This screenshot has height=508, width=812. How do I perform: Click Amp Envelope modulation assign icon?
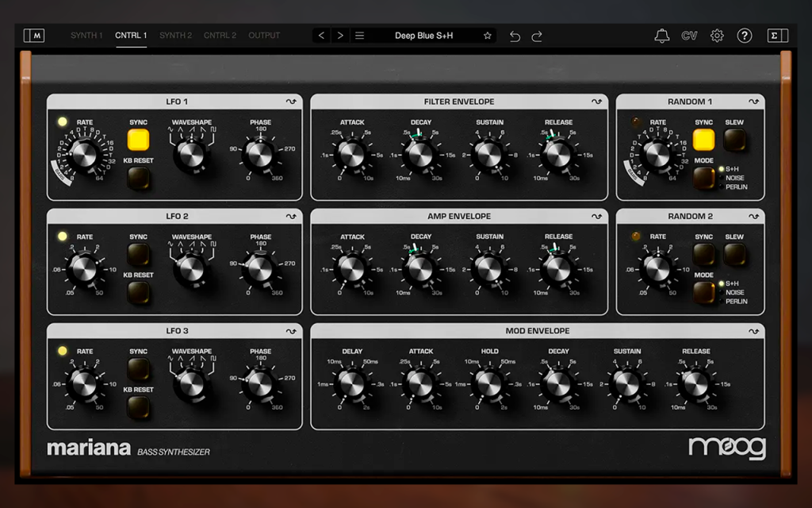click(596, 216)
